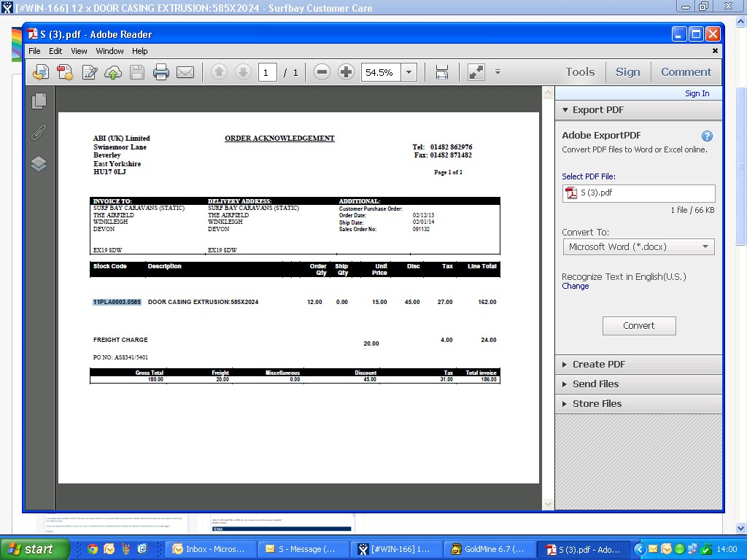The width and height of the screenshot is (747, 560).
Task: Expand the Send Files section
Action: click(595, 384)
